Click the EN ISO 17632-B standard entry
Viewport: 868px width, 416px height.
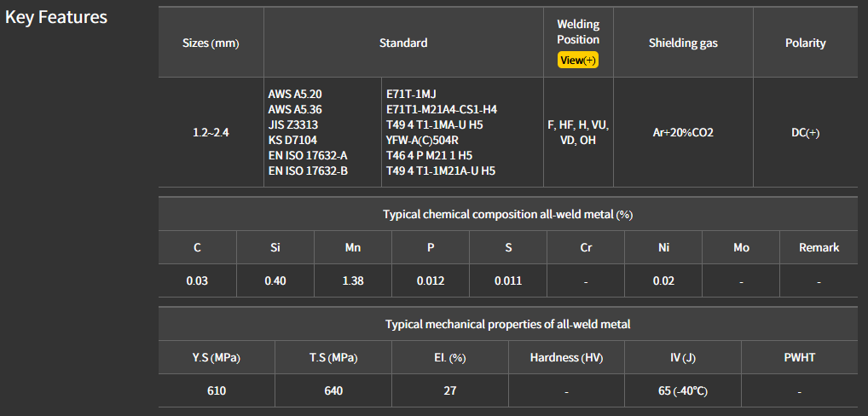pos(309,170)
